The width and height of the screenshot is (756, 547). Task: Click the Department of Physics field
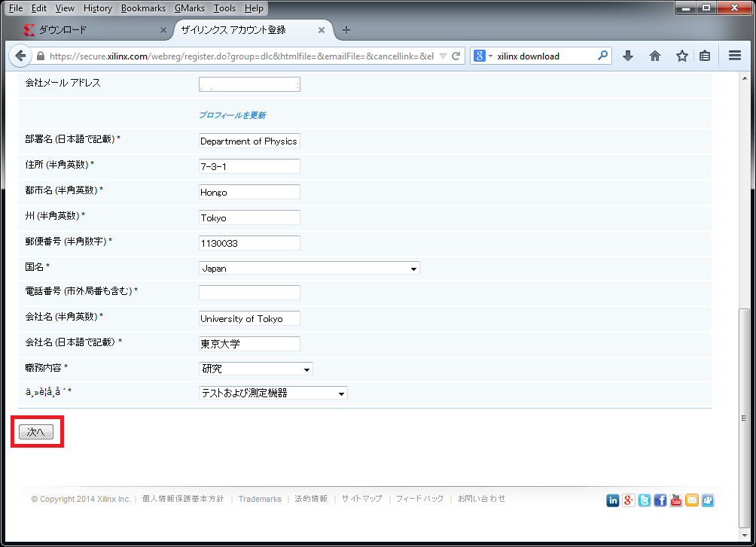pos(249,141)
